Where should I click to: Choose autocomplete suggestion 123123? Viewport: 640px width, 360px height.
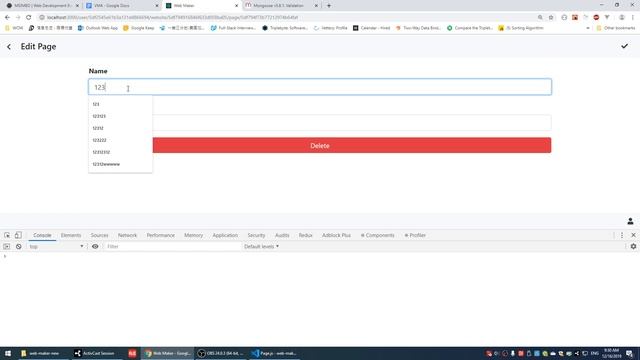(x=120, y=116)
